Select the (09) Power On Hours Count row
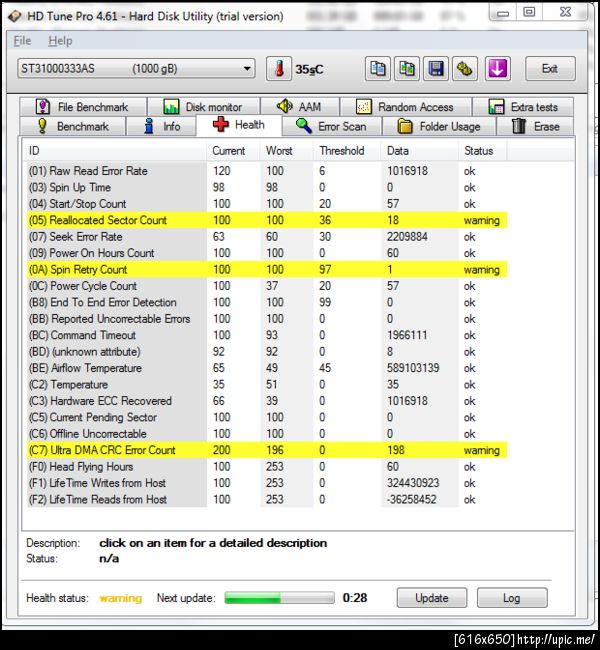This screenshot has height=650, width=600. (x=267, y=253)
